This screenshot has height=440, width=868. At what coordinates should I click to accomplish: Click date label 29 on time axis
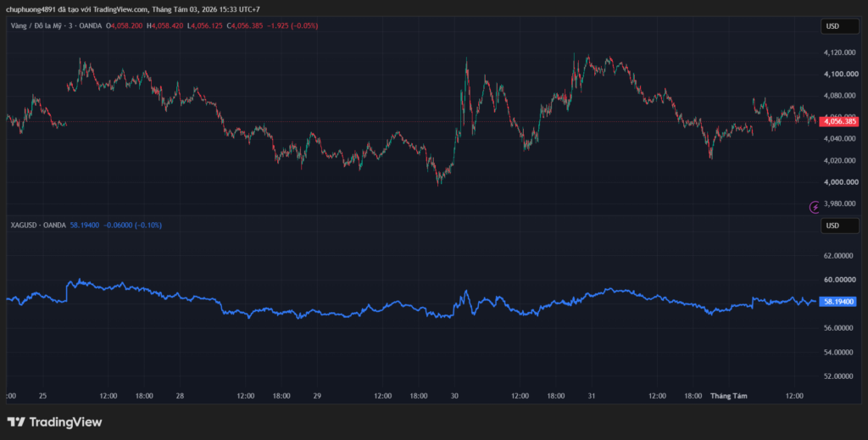coord(317,396)
